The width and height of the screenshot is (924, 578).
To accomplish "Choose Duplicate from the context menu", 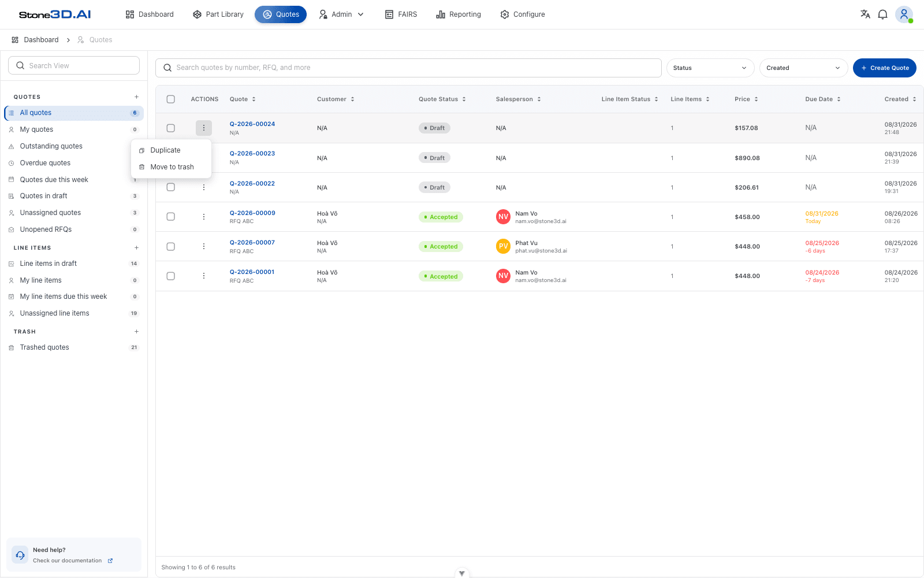I will point(171,150).
